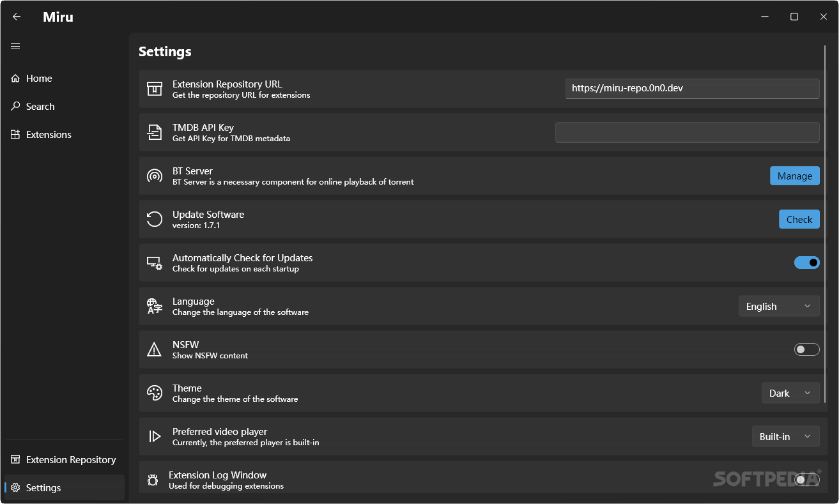Viewport: 839px width, 504px height.
Task: Close the Miru window
Action: click(x=824, y=17)
